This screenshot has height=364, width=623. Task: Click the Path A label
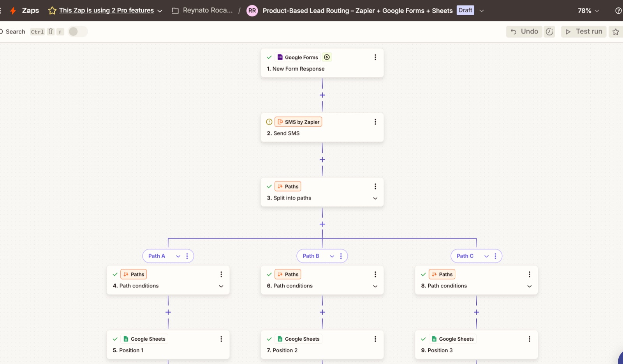(157, 256)
